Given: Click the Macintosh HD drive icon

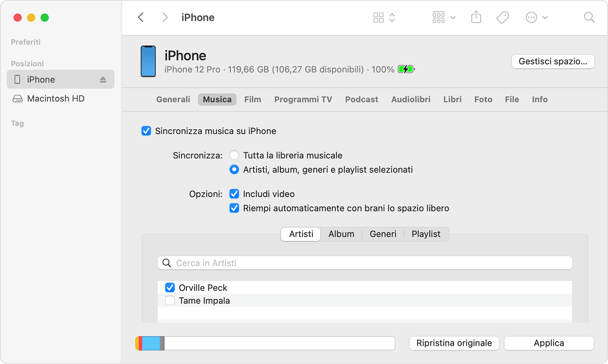Looking at the screenshot, I should click(18, 99).
